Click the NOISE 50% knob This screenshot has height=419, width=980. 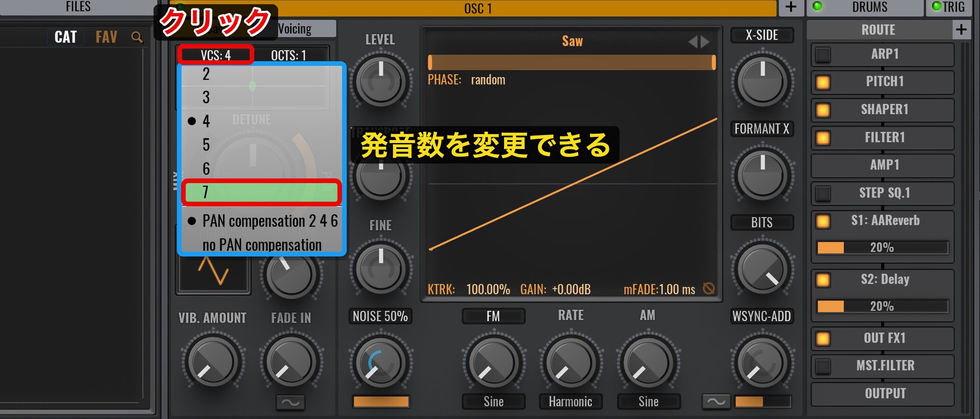(381, 362)
